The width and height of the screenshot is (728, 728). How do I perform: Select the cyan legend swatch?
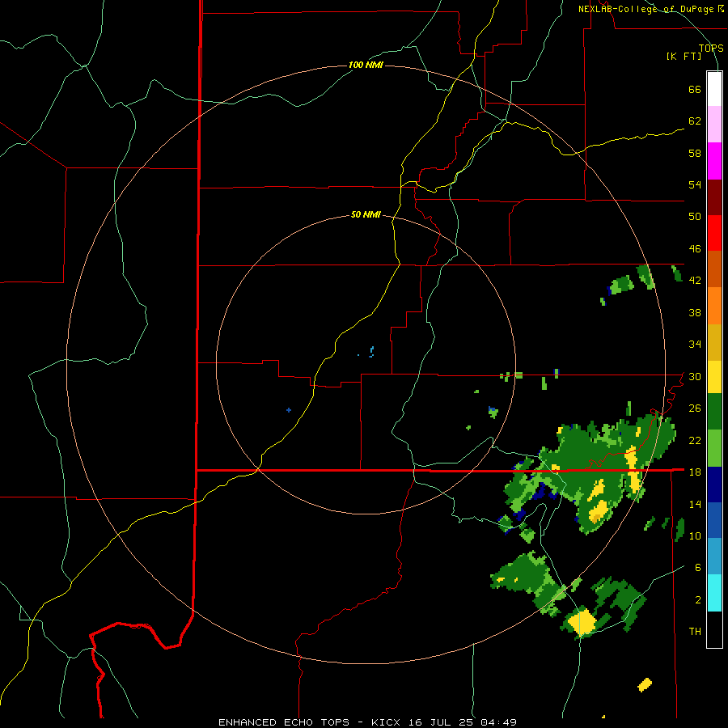714,593
